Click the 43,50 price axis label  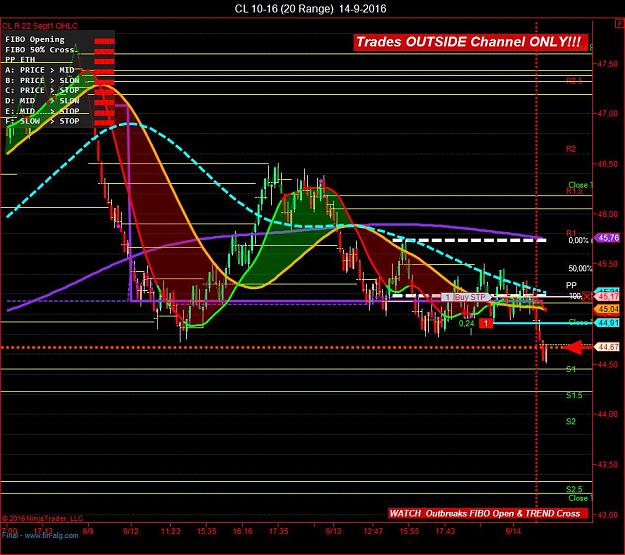(x=607, y=465)
